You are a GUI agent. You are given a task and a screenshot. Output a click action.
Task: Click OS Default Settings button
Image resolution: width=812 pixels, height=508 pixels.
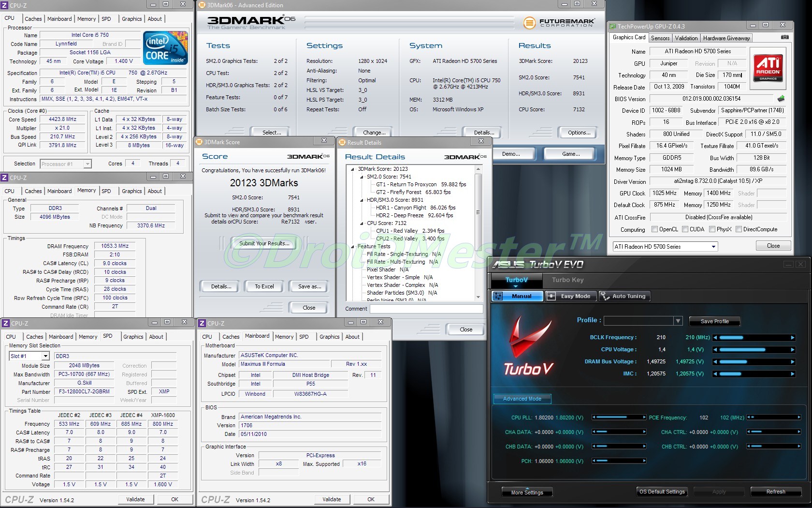click(662, 492)
